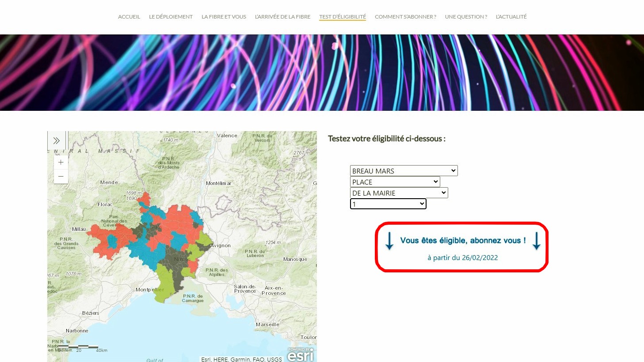This screenshot has height=362, width=644.
Task: Click the 'à partir du 26/02/2022' text
Action: [x=462, y=258]
